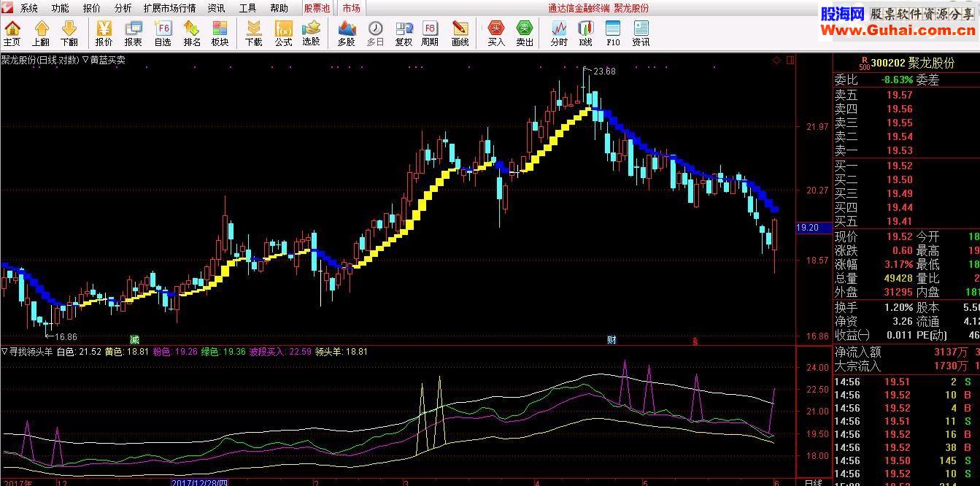Click the 财 finance marker on chart
980x486 pixels.
pos(611,340)
